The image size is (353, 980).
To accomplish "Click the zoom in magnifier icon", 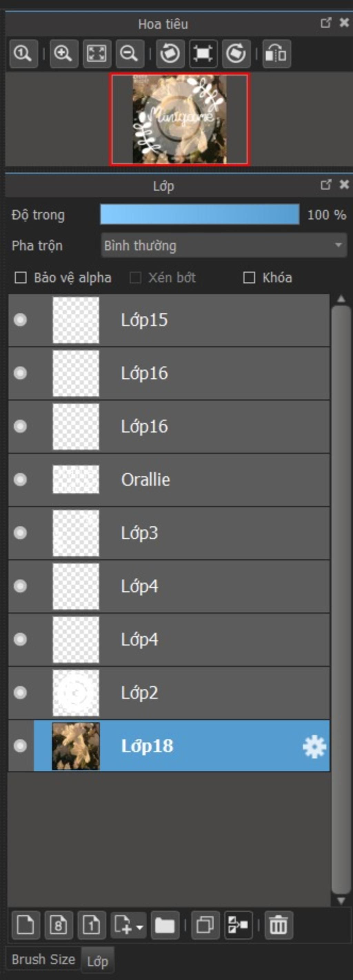I will tap(63, 54).
